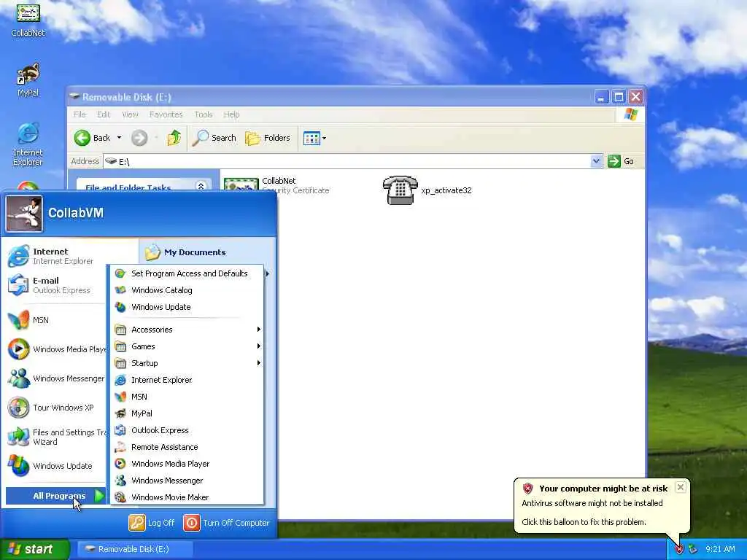Select the CollabNet Security Certificate file

click(286, 185)
